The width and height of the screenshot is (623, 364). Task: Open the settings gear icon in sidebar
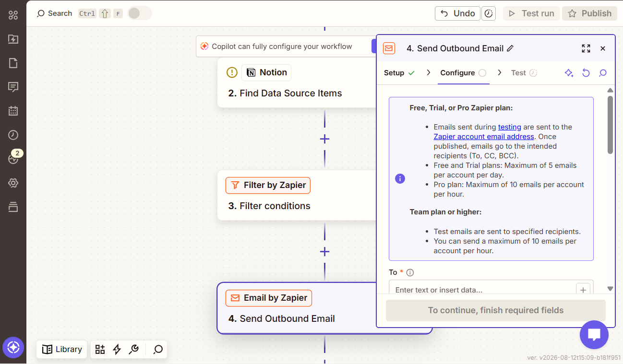(x=13, y=183)
